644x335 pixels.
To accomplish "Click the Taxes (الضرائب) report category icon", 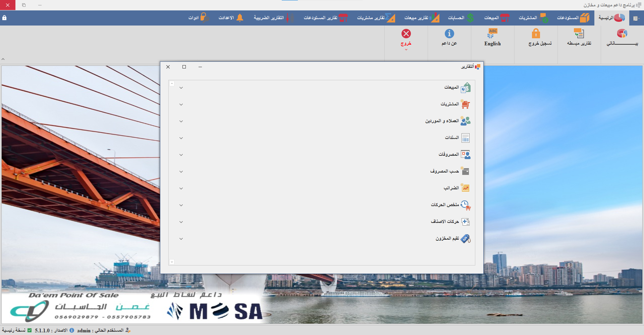I will coord(466,188).
